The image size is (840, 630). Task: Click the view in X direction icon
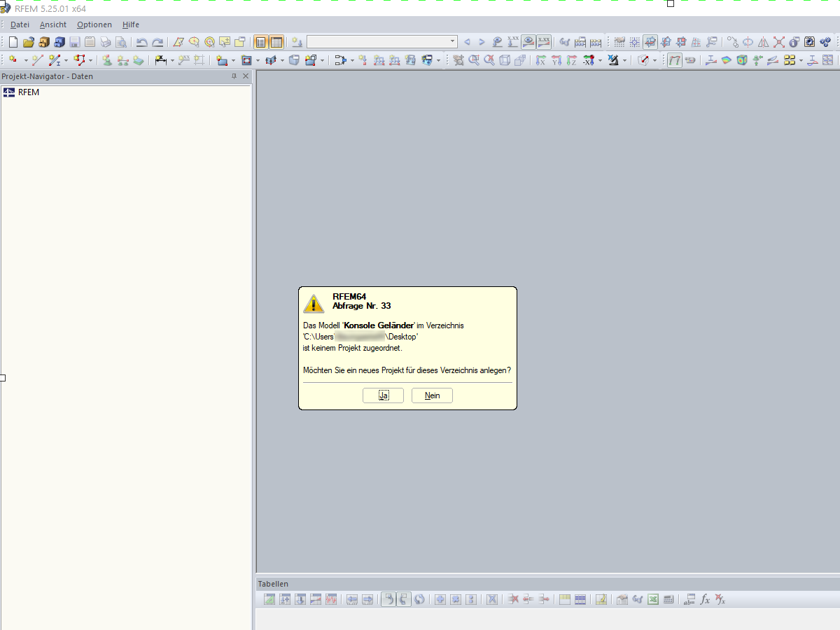[x=540, y=60]
